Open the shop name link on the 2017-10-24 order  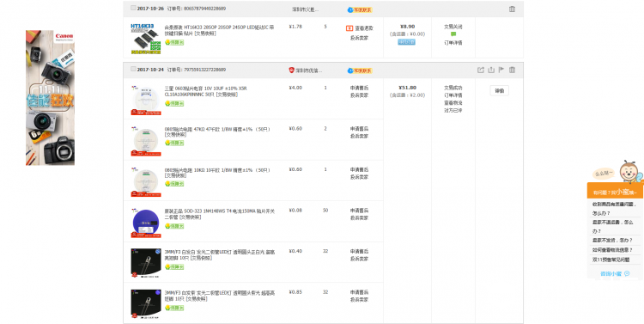(x=308, y=70)
